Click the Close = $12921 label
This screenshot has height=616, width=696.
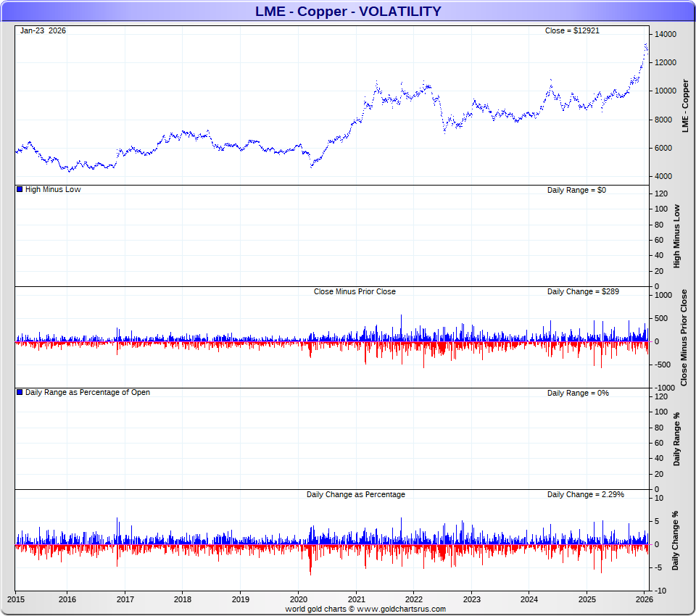[572, 30]
